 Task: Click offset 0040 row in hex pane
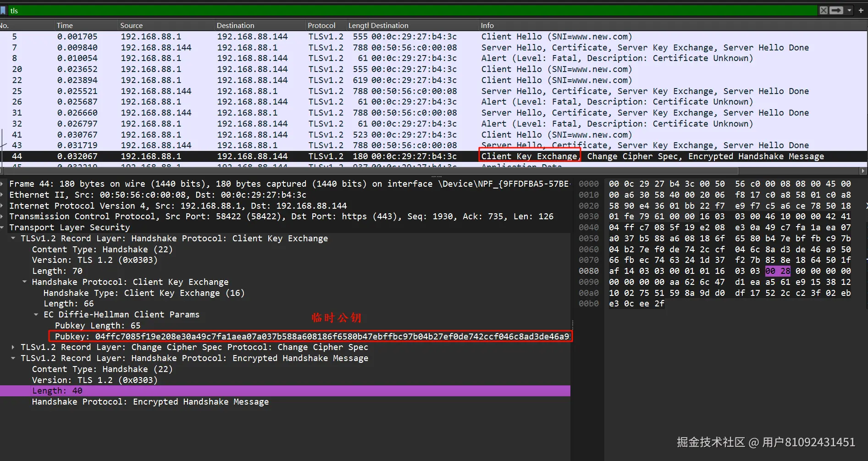point(715,228)
